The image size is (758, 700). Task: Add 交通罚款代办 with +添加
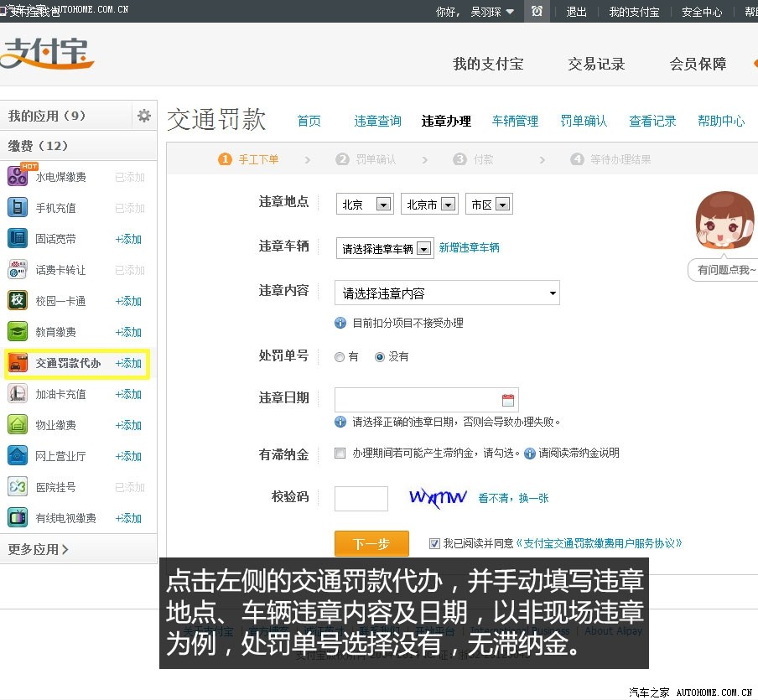point(128,363)
